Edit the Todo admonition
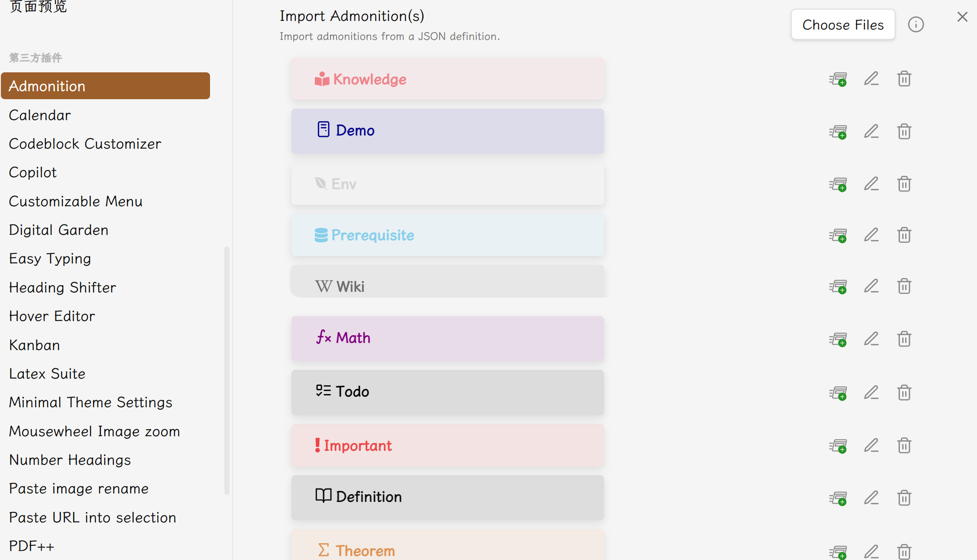The width and height of the screenshot is (977, 560). (x=871, y=392)
